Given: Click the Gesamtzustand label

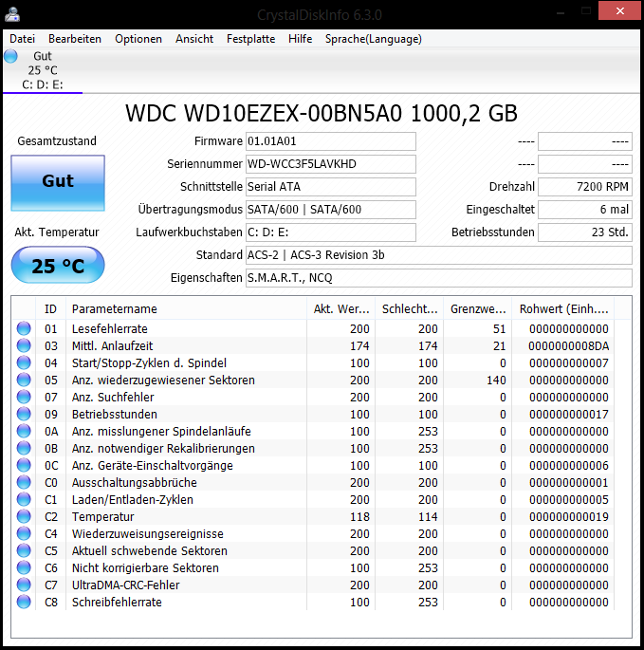Looking at the screenshot, I should tap(57, 141).
